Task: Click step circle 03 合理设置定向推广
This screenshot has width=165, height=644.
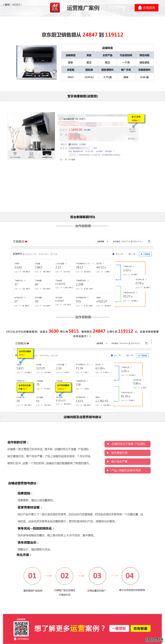Action: pyautogui.click(x=97, y=576)
